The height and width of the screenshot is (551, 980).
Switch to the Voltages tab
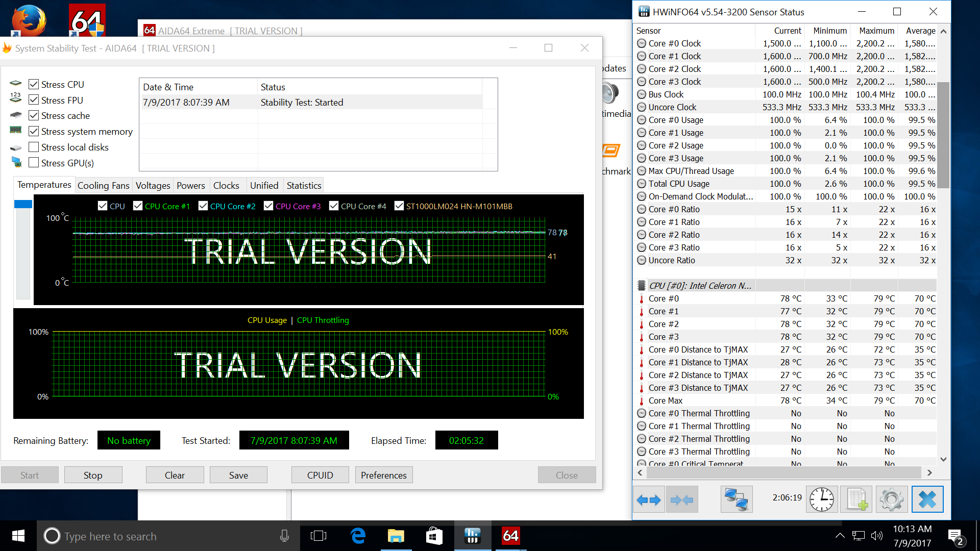[x=153, y=186]
